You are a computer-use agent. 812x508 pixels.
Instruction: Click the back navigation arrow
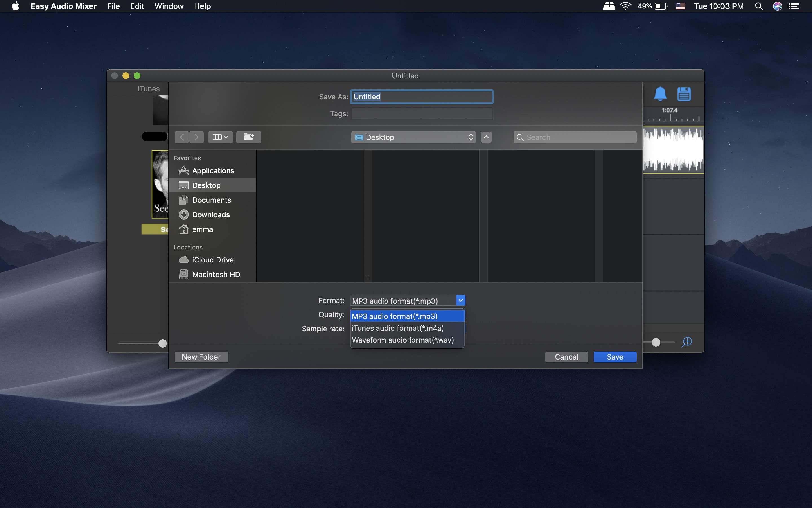point(182,137)
